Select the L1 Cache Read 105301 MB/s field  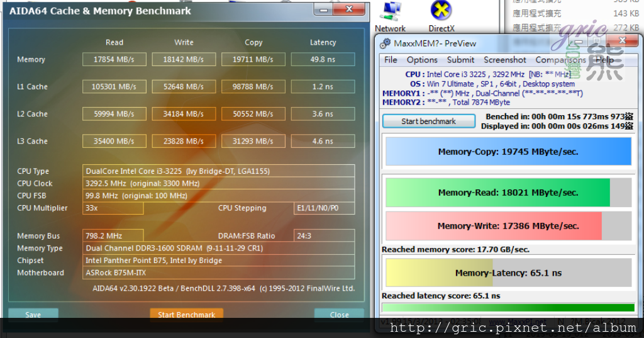click(114, 87)
